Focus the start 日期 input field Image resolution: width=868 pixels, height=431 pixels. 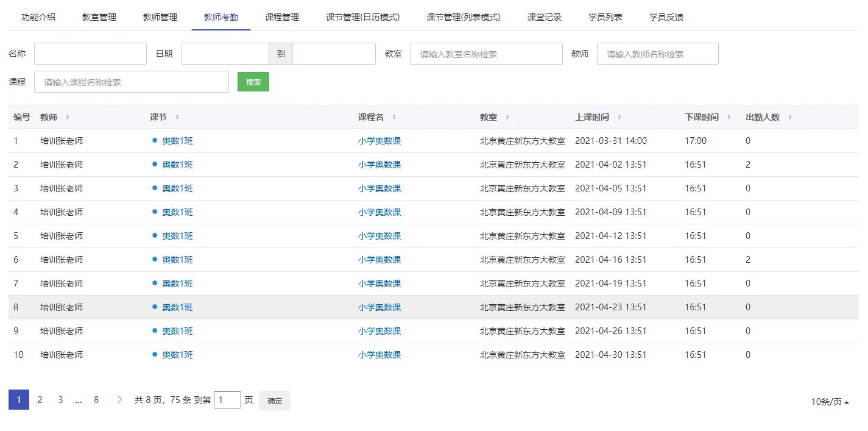(x=225, y=54)
